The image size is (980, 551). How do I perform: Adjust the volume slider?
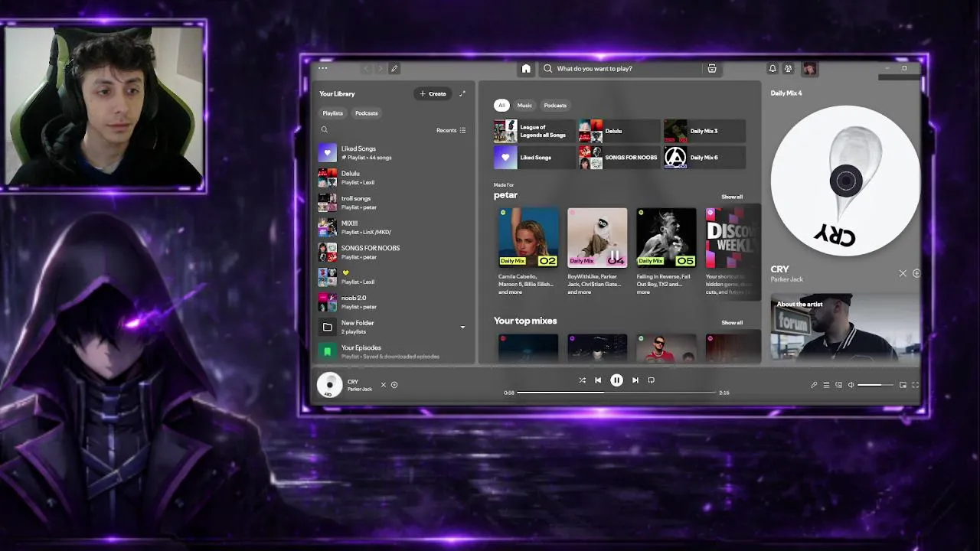tap(875, 385)
